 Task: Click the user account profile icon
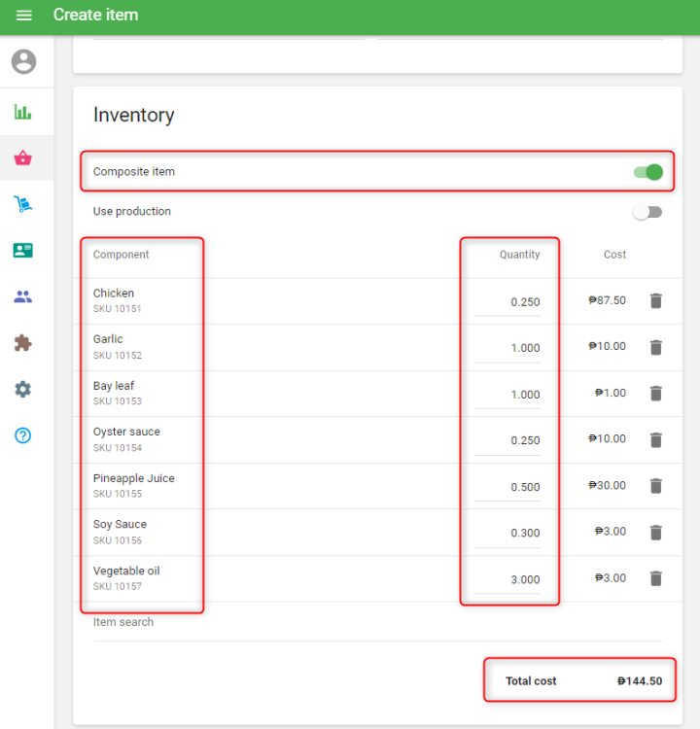pos(23,62)
